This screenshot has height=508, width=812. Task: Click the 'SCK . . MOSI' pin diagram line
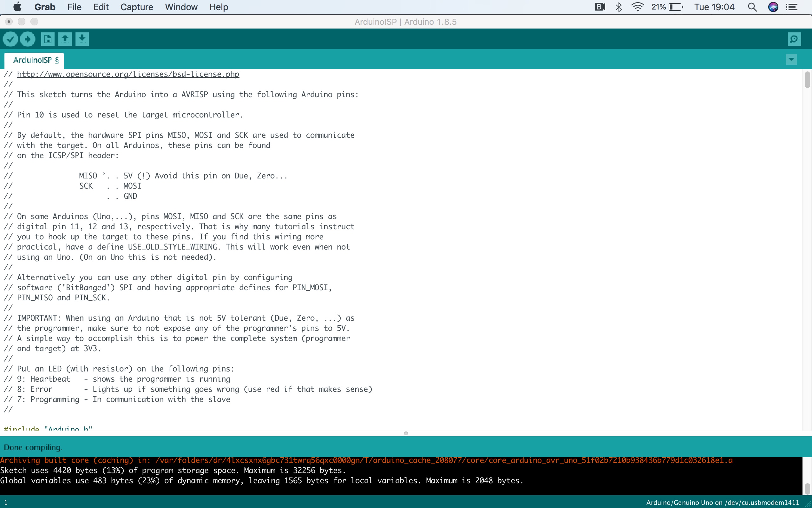pyautogui.click(x=72, y=186)
